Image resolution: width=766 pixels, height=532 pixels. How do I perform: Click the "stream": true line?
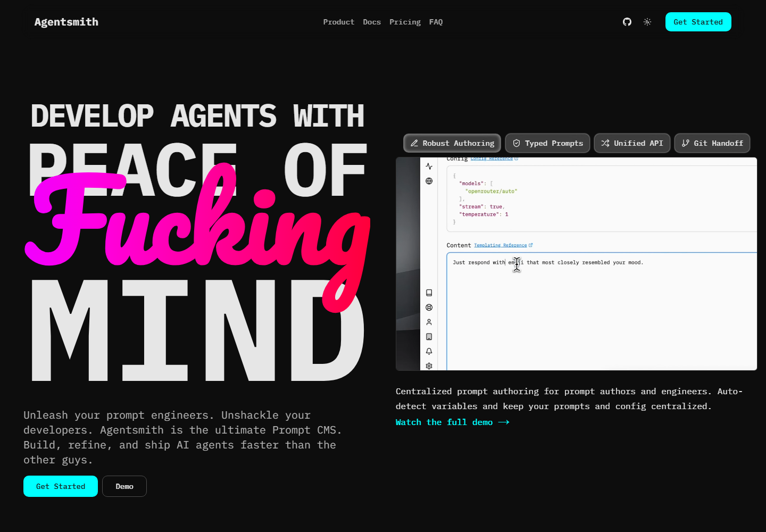(482, 206)
